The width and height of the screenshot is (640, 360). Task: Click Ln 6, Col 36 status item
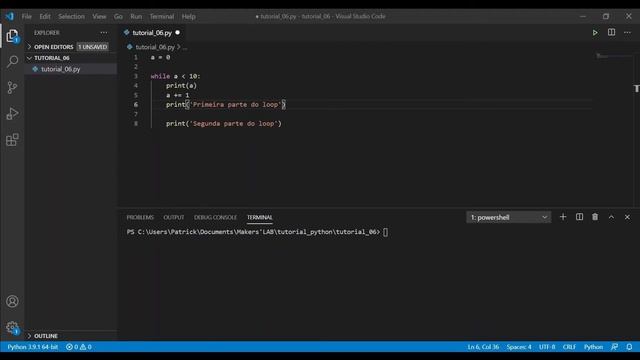483,347
